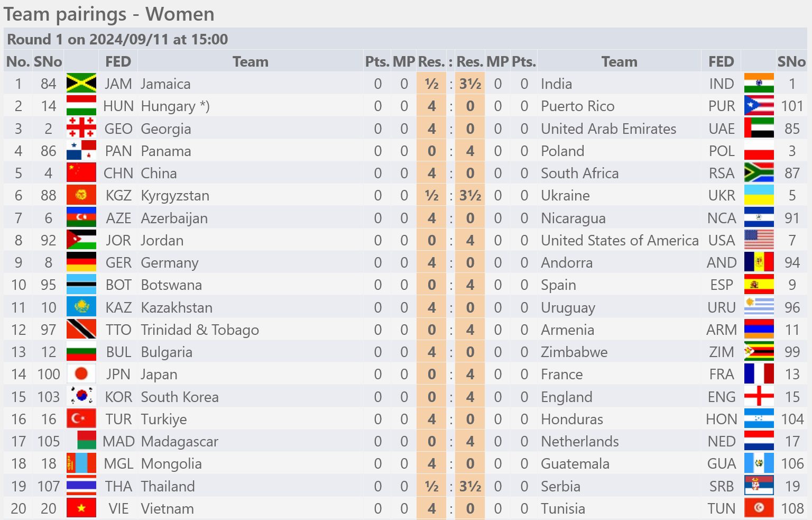Click the Serbia flag icon

pos(759,486)
